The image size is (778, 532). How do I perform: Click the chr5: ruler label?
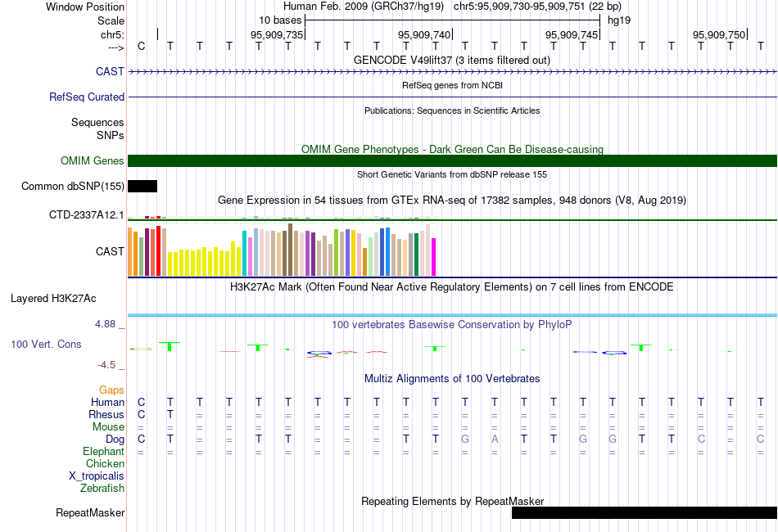tap(112, 34)
